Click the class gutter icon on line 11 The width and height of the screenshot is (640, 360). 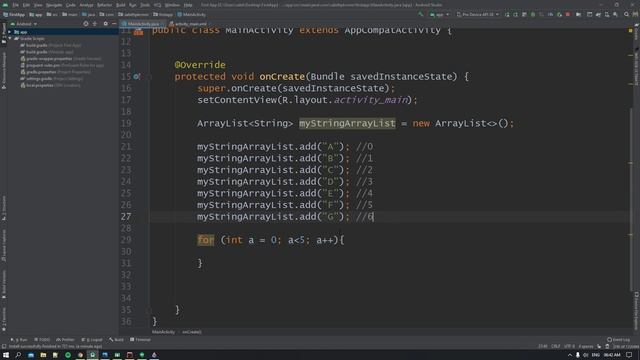coord(139,32)
